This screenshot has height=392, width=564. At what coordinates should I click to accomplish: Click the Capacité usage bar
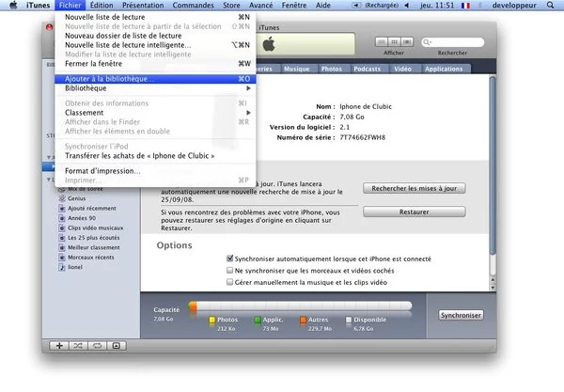(300, 306)
